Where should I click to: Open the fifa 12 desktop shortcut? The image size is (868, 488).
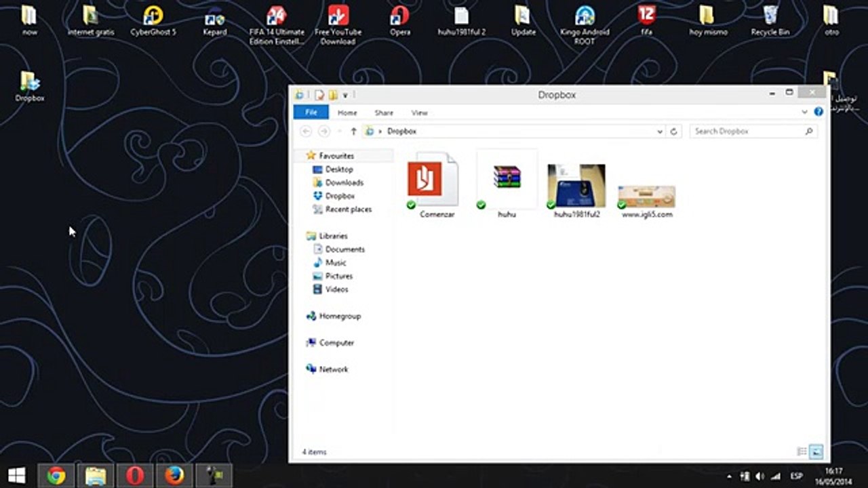point(646,20)
